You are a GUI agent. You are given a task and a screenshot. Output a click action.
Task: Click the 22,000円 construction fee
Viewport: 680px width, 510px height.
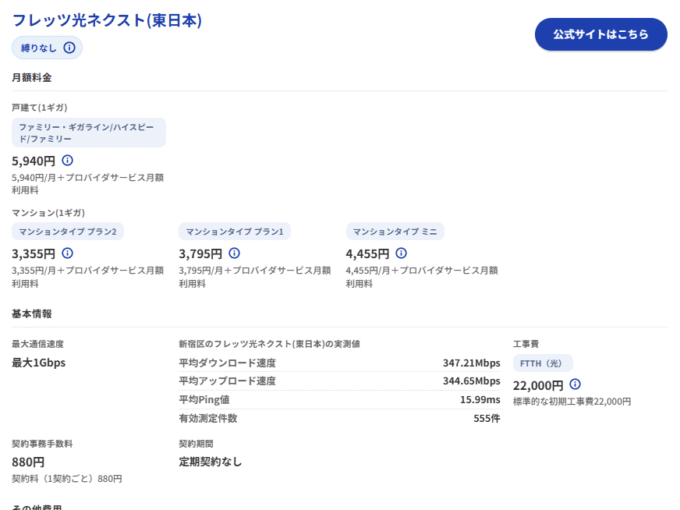[x=538, y=386]
